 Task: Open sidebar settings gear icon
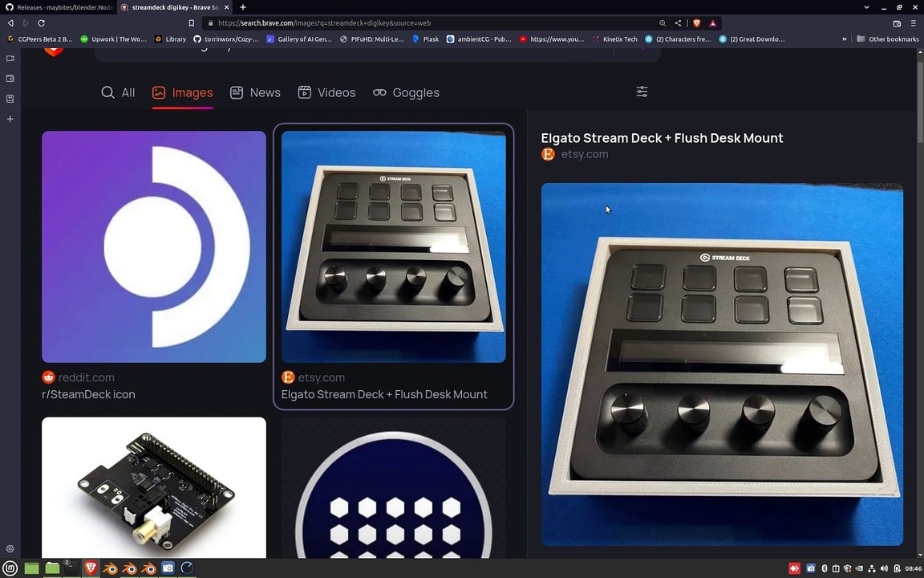[x=10, y=548]
